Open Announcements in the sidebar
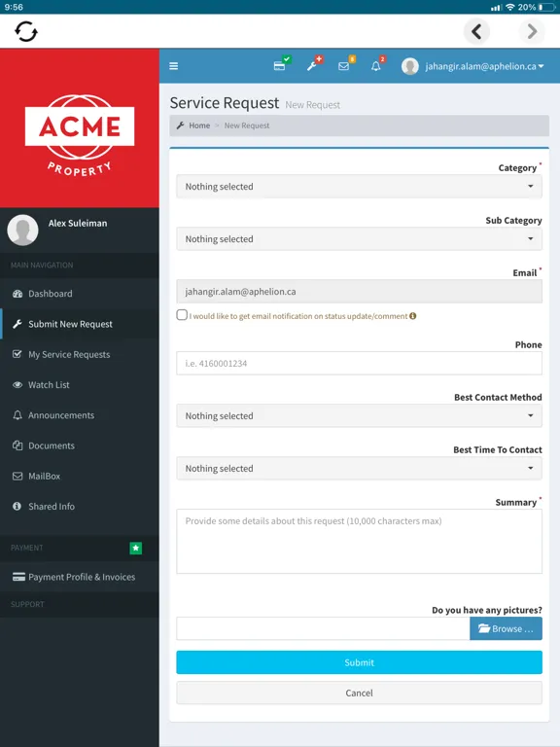 click(80, 415)
